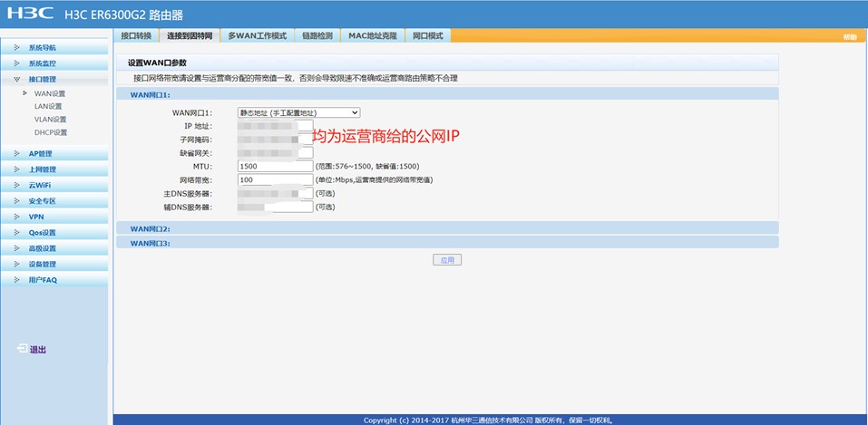This screenshot has width=868, height=425.
Task: Expand the 云WiFi menu arrow
Action: pyautogui.click(x=16, y=185)
